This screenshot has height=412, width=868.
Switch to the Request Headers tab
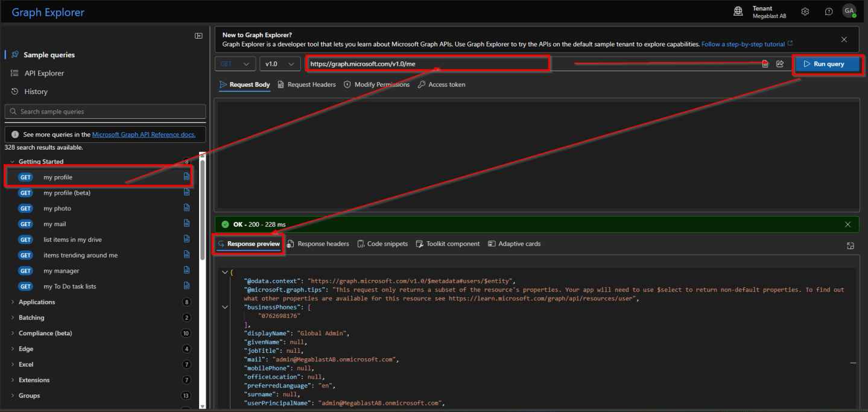pyautogui.click(x=311, y=84)
